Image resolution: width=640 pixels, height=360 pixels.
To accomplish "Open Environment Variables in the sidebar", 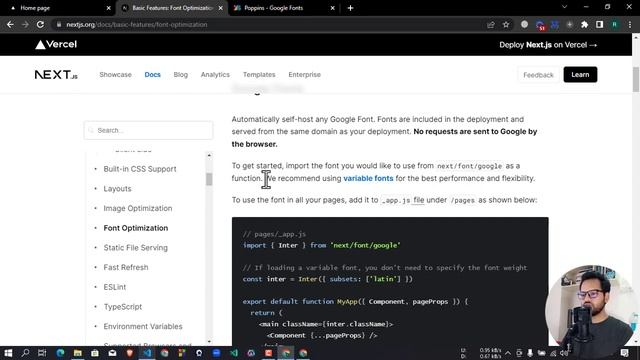I will point(143,326).
